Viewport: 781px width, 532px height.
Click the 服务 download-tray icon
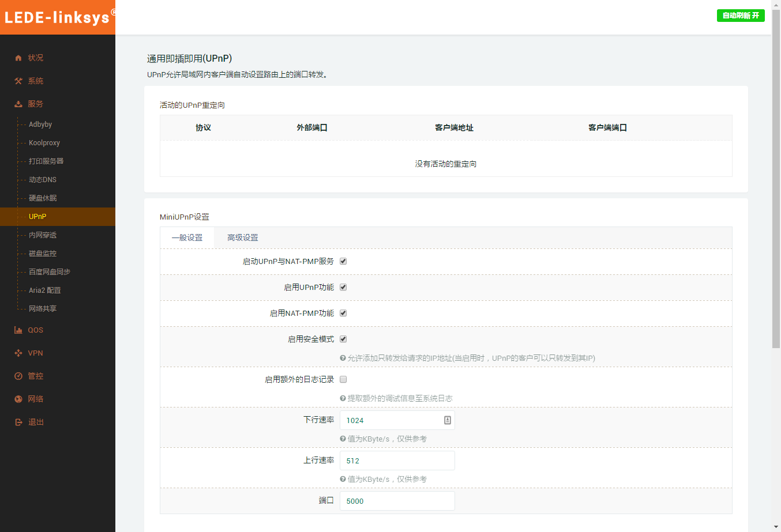click(18, 104)
